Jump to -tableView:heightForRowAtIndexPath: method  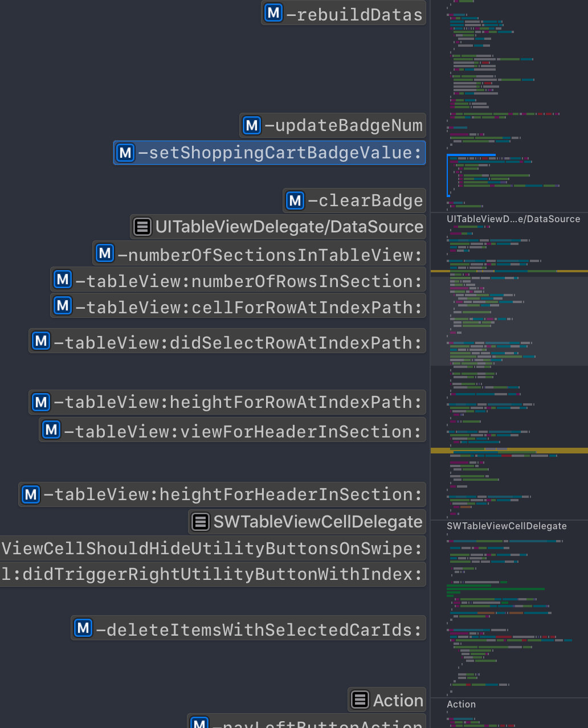tap(227, 402)
